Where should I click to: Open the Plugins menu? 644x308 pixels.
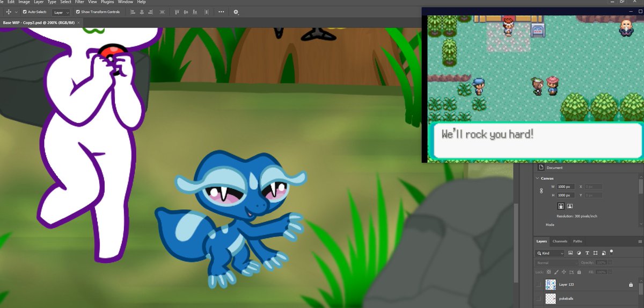pos(108,2)
